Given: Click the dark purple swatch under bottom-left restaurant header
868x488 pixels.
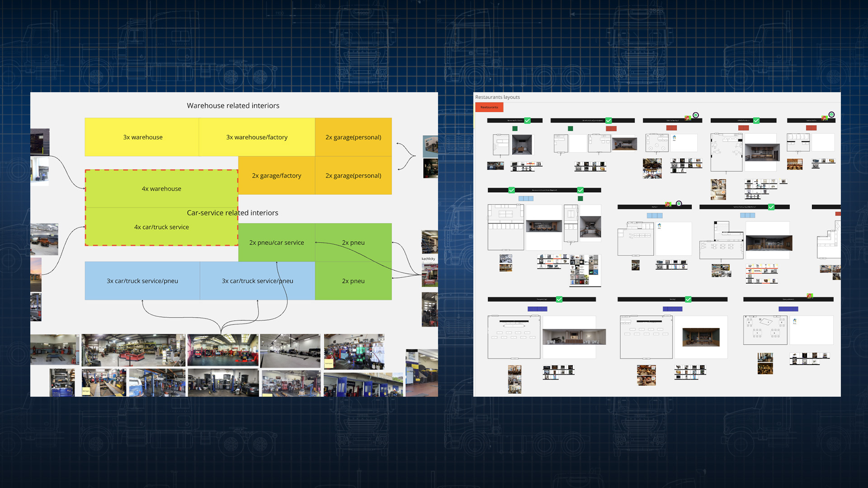Looking at the screenshot, I should pyautogui.click(x=537, y=309).
